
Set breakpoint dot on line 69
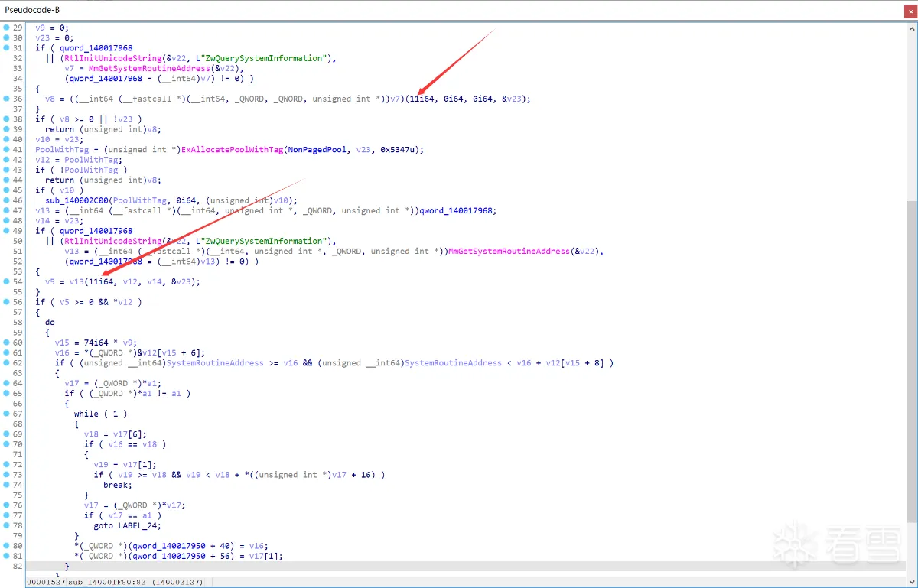tap(7, 434)
